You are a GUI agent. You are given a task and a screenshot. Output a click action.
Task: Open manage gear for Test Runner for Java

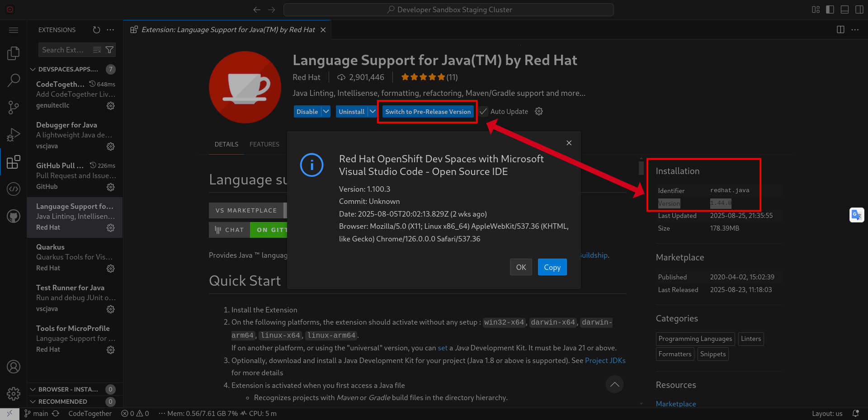tap(111, 309)
